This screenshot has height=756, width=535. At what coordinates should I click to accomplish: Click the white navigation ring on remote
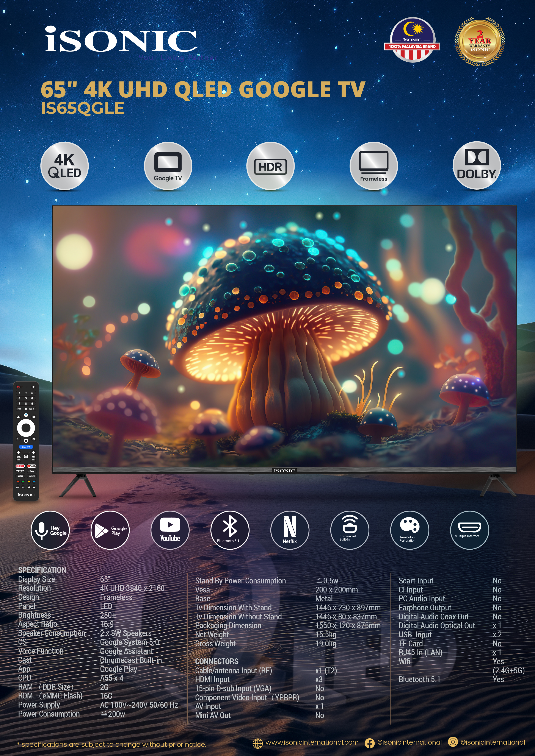[x=26, y=428]
